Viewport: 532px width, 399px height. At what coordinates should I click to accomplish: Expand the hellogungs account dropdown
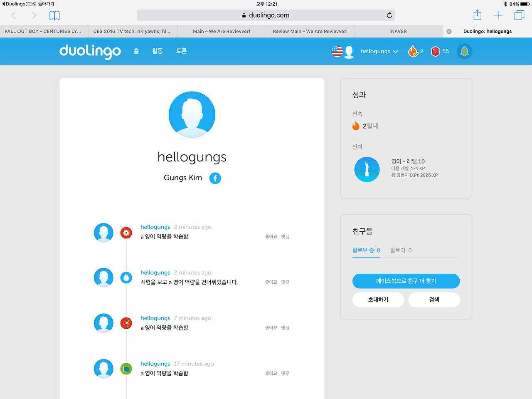pos(379,51)
